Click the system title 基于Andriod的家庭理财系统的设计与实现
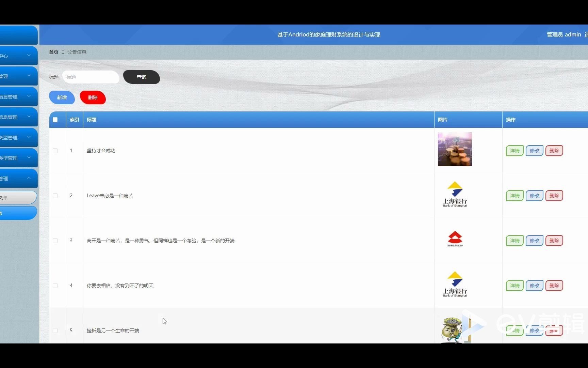 coord(329,34)
